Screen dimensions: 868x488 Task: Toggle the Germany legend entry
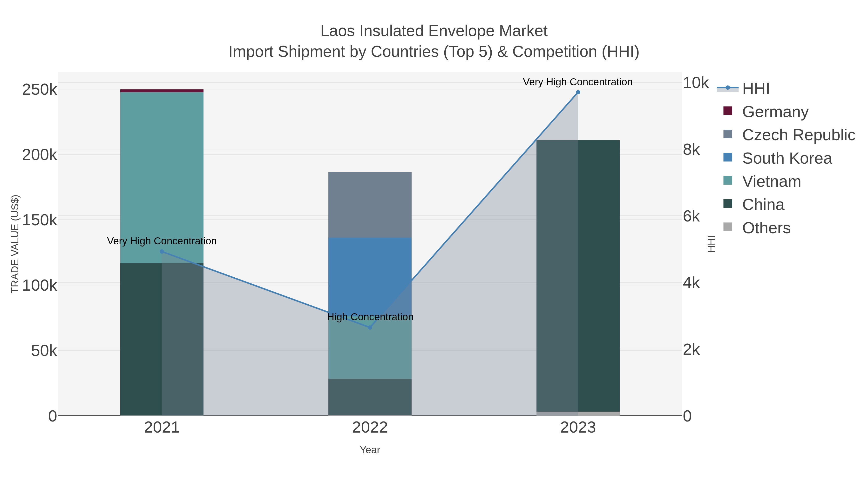(x=766, y=112)
